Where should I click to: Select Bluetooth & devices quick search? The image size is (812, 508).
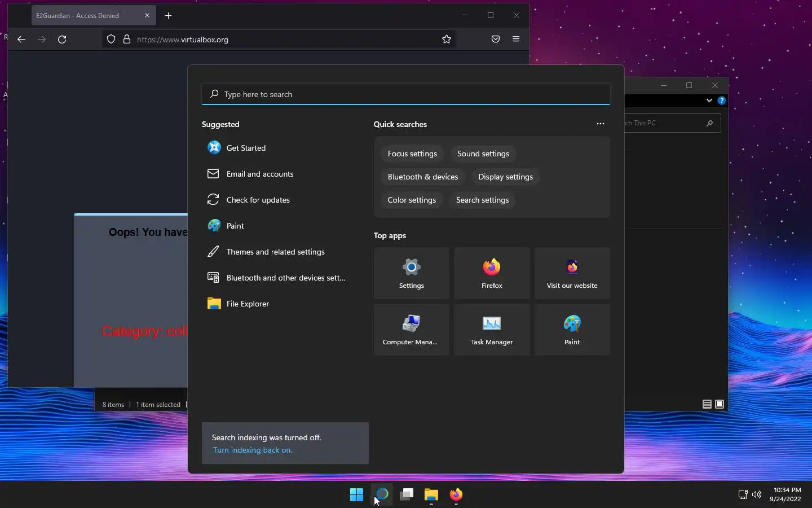423,177
